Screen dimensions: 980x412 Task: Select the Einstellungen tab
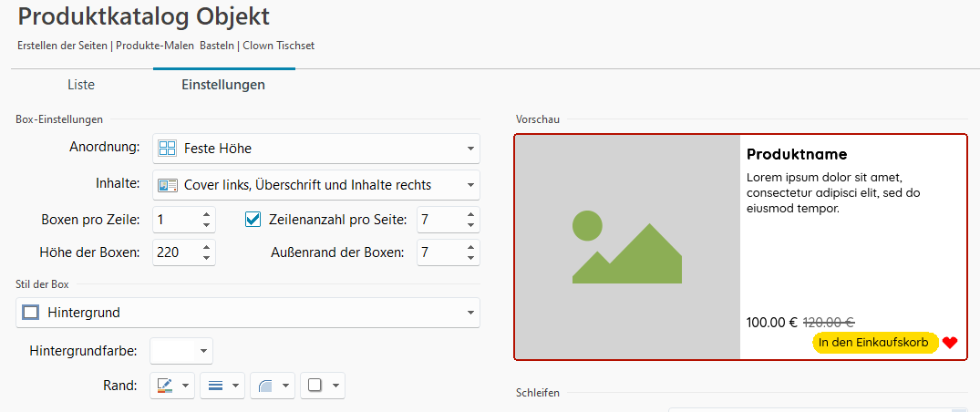point(223,85)
